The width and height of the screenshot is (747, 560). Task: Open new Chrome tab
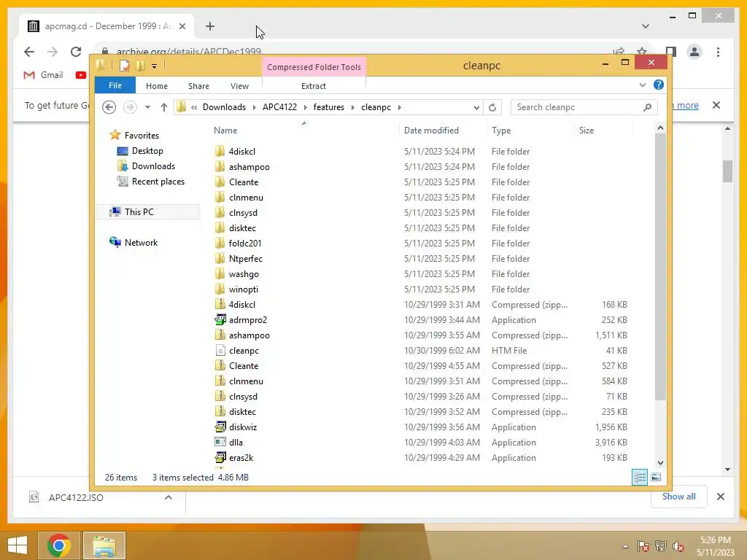pos(210,26)
